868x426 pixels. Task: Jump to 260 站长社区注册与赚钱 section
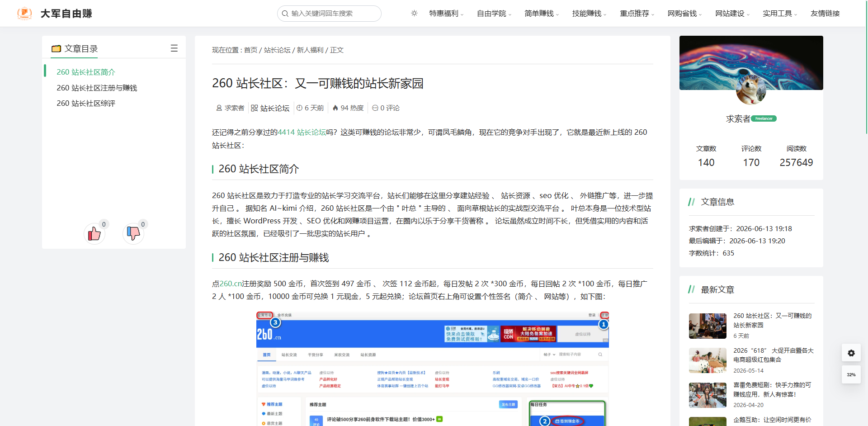(x=97, y=88)
